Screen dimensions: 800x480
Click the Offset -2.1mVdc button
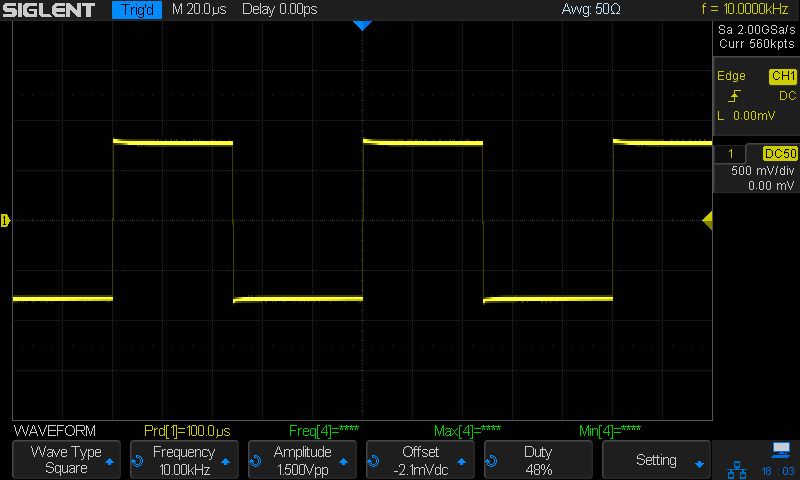pos(420,460)
